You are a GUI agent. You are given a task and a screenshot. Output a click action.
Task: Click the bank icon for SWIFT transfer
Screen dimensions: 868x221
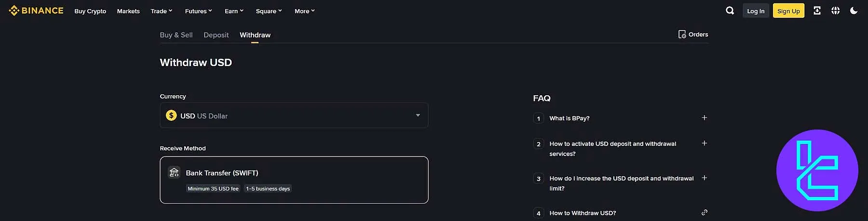click(x=174, y=172)
